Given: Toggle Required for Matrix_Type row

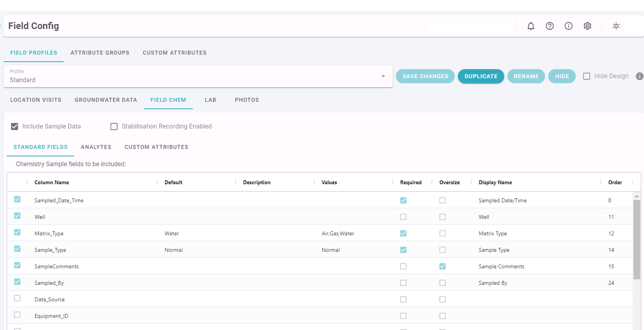Looking at the screenshot, I should point(403,233).
